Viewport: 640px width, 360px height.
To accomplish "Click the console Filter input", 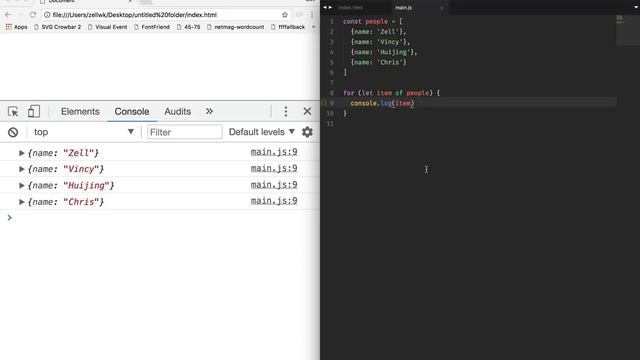I will click(184, 132).
